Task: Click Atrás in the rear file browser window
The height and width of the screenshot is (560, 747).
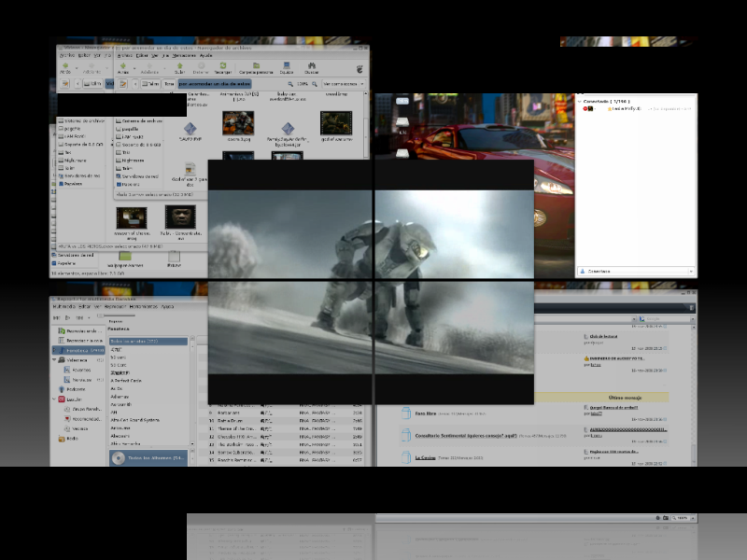Action: (x=65, y=67)
